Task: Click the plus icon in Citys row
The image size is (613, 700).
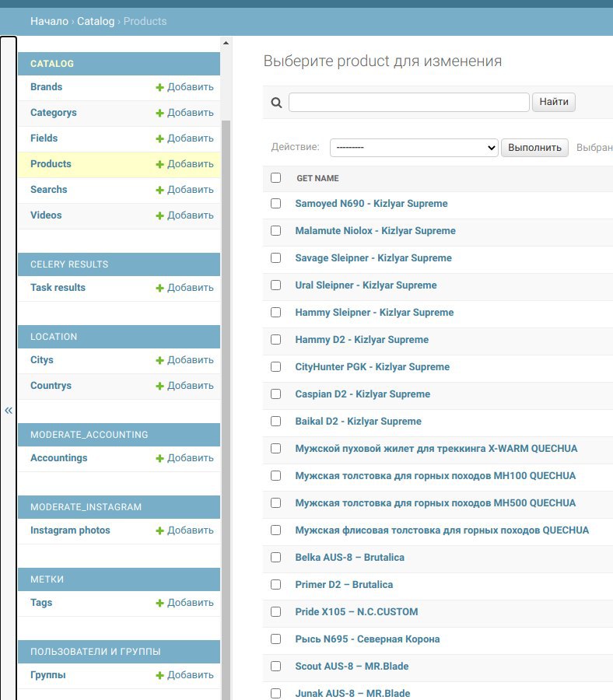Action: (159, 361)
